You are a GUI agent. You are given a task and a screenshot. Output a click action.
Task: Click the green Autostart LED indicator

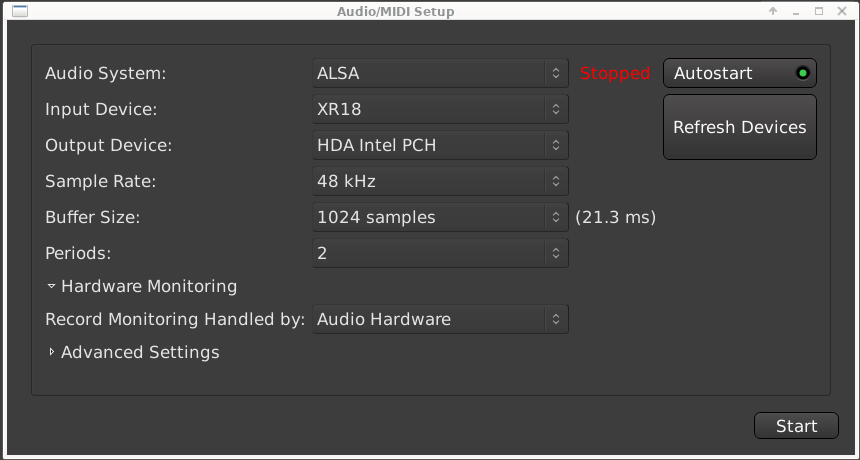802,73
